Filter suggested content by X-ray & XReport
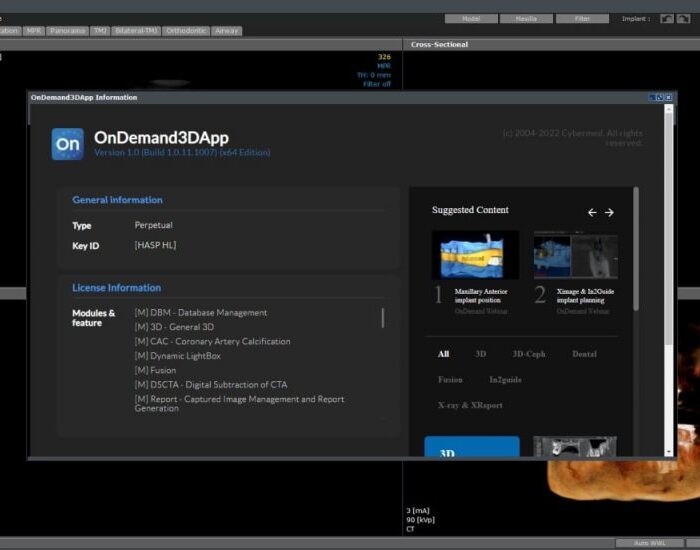This screenshot has height=550, width=700. pyautogui.click(x=470, y=405)
